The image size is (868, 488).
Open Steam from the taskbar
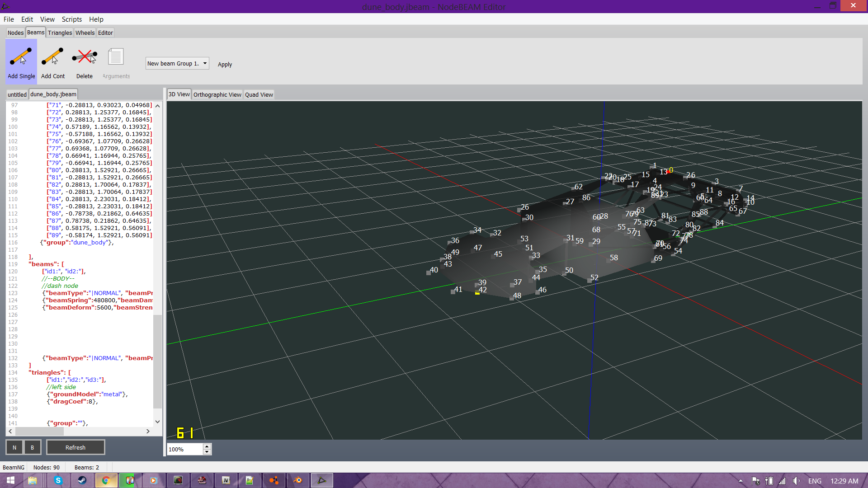82,480
